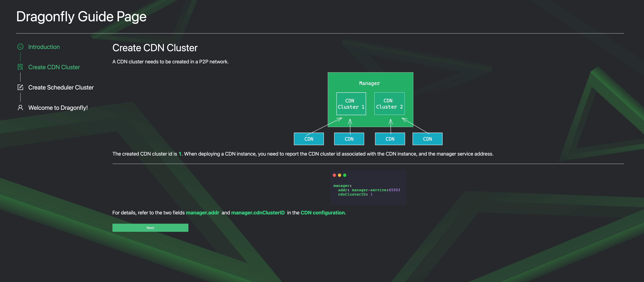The height and width of the screenshot is (282, 644).
Task: Go to the Introduction step
Action: point(44,47)
